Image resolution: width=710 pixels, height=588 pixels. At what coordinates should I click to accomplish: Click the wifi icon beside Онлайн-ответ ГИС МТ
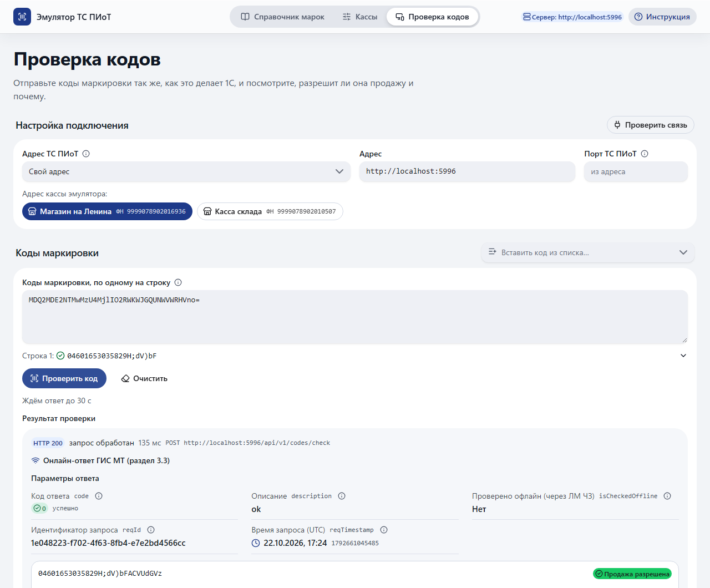click(35, 460)
